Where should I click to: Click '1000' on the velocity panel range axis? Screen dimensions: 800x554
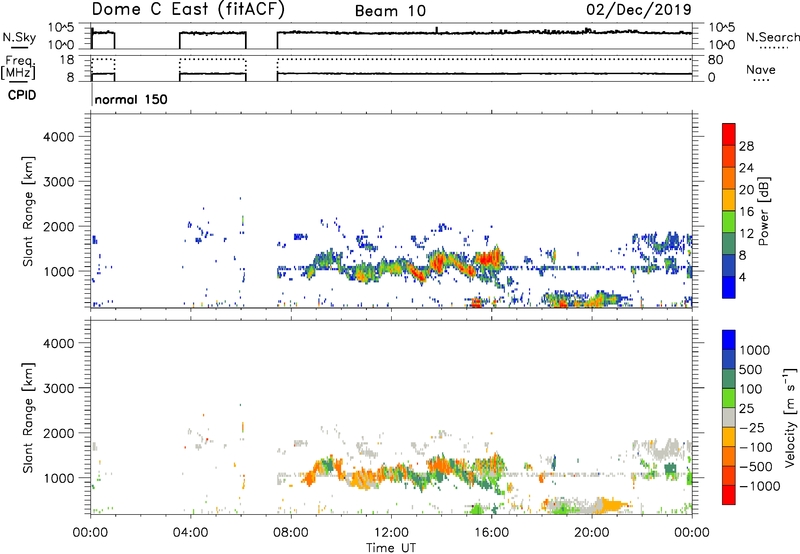pos(59,478)
